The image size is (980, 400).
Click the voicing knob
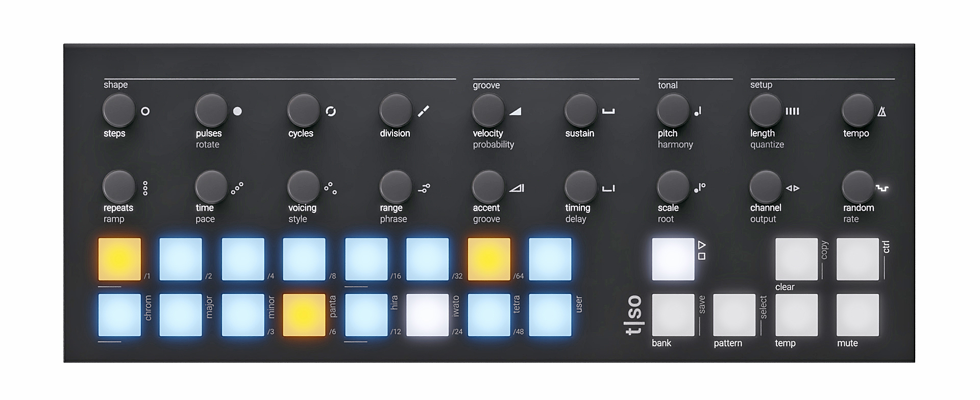[303, 186]
